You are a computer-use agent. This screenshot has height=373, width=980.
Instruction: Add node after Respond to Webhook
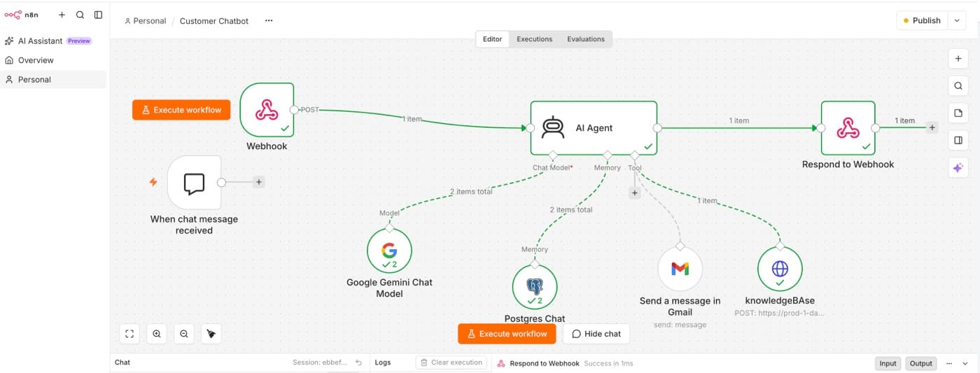pyautogui.click(x=932, y=127)
